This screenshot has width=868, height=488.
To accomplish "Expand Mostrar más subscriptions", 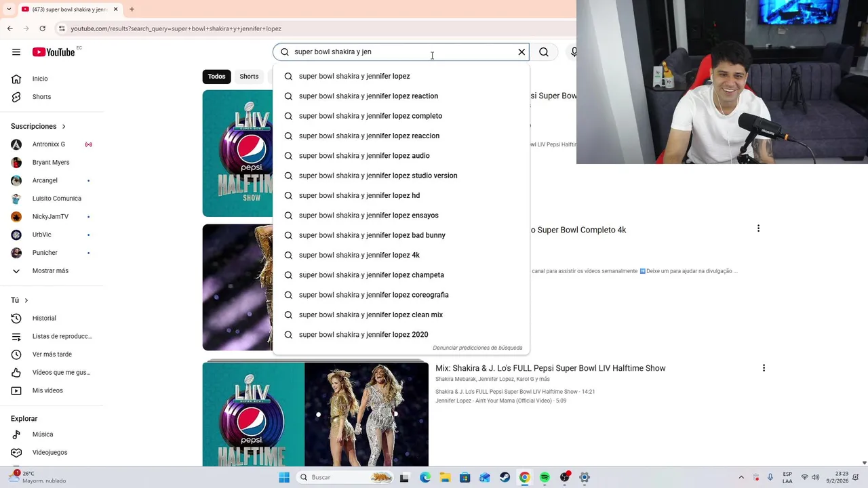I will pyautogui.click(x=52, y=271).
